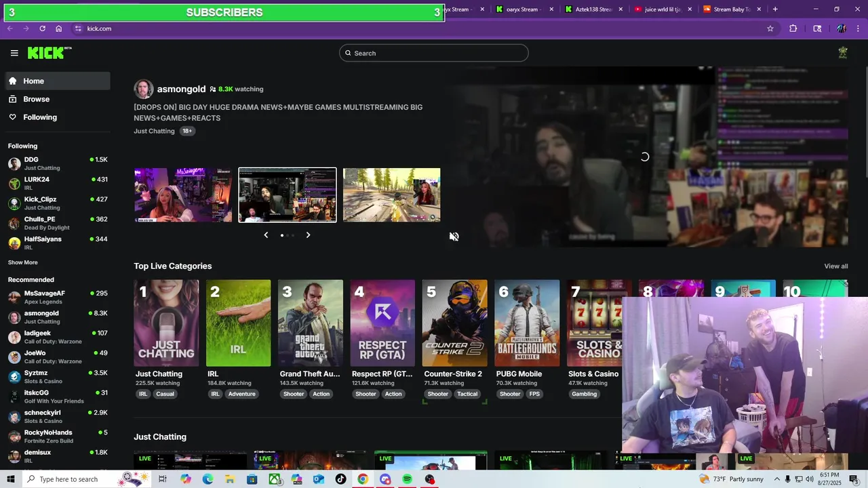This screenshot has height=488, width=868.
Task: Open Browse in sidebar
Action: 58,99
